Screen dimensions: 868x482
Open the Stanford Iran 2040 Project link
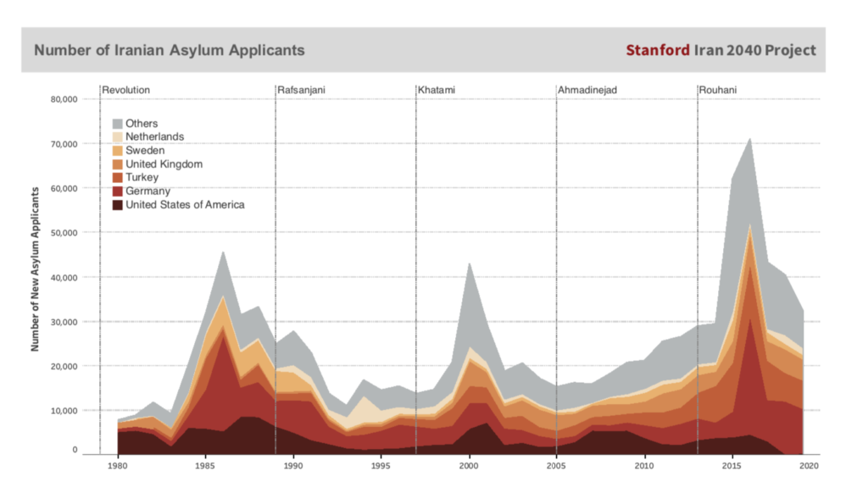pyautogui.click(x=721, y=50)
